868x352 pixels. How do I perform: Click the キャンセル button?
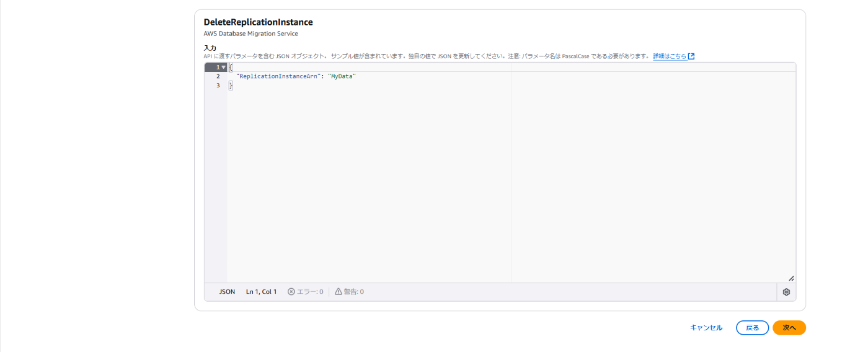(706, 328)
